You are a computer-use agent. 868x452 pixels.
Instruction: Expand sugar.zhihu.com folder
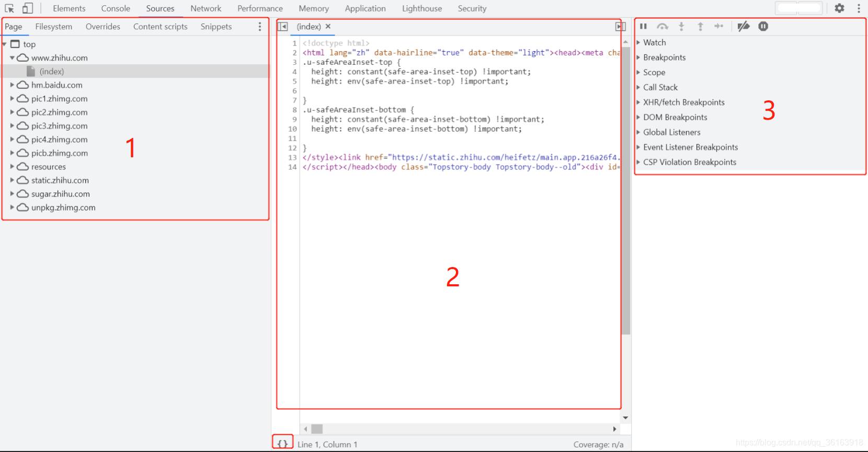coord(12,193)
